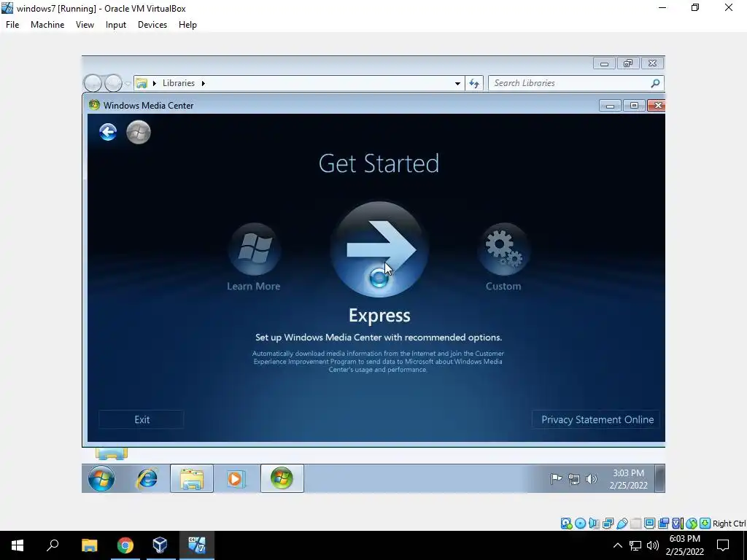Image resolution: width=747 pixels, height=560 pixels.
Task: Open host File Explorer from taskbar
Action: point(89,545)
